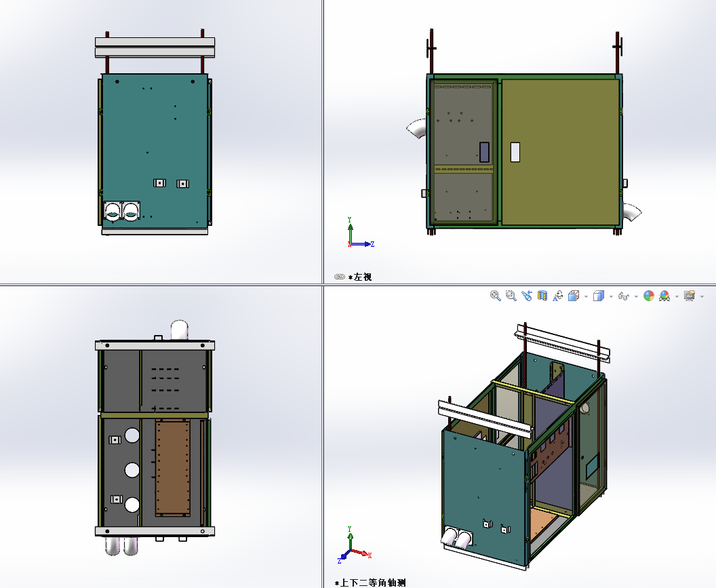
Task: Click the *上下二等角轴测 view label
Action: 370,583
